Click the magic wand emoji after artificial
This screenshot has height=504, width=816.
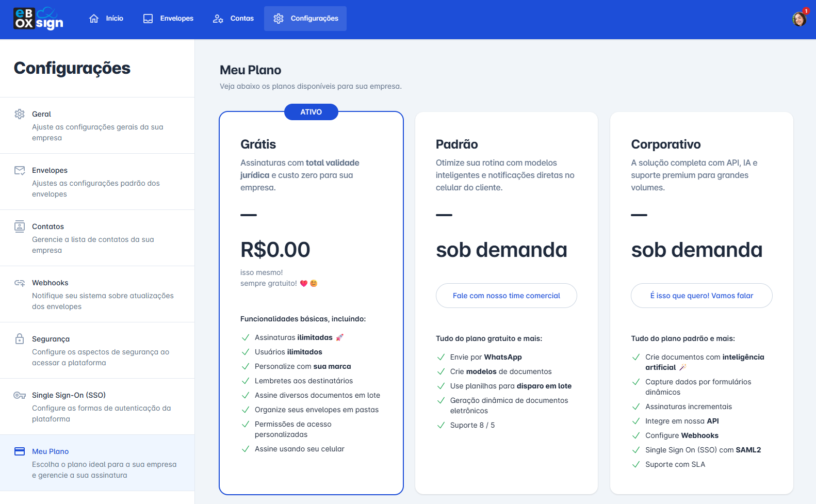pos(683,367)
